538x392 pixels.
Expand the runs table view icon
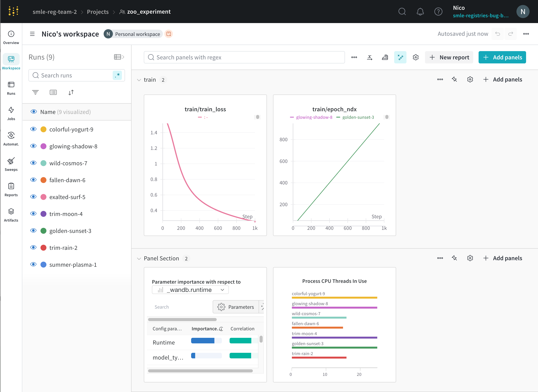click(x=119, y=57)
